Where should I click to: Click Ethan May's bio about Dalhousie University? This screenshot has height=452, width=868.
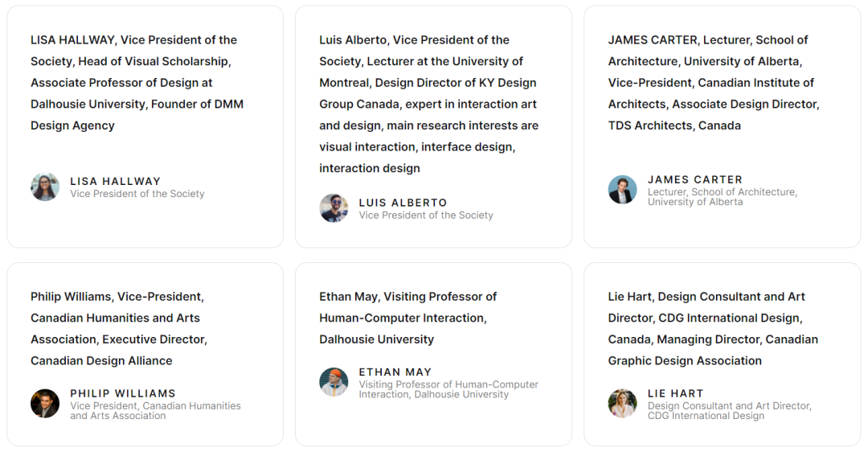408,318
